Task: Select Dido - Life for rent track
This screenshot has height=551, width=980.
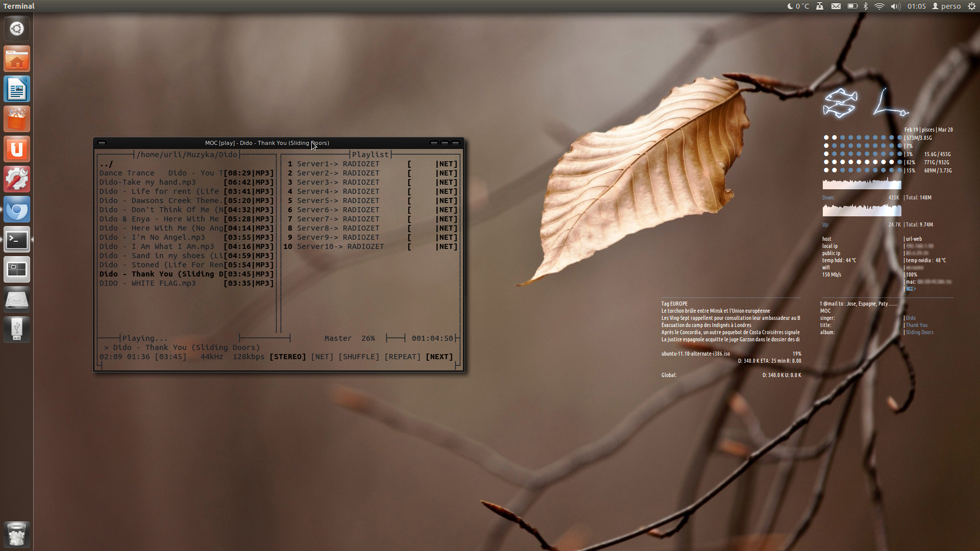Action: click(187, 191)
